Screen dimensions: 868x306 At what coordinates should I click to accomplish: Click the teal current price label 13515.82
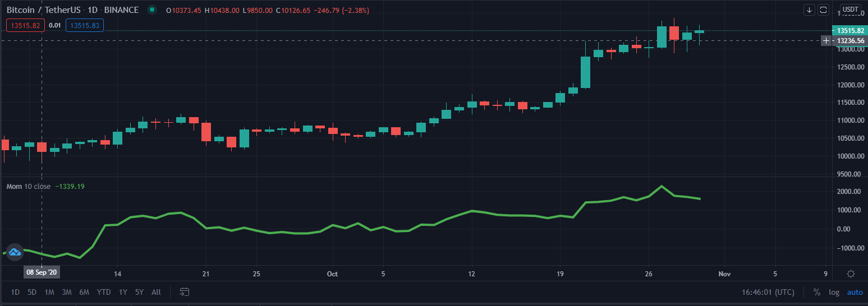(x=850, y=31)
